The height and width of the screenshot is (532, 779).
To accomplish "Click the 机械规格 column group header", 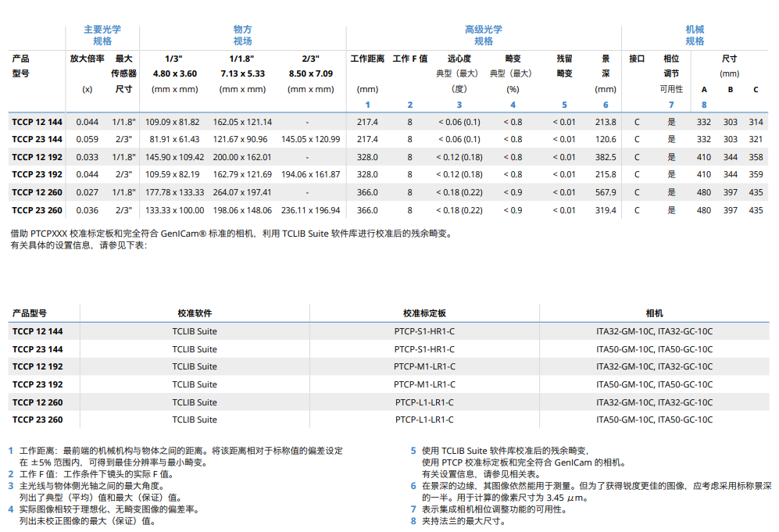I will (x=694, y=34).
